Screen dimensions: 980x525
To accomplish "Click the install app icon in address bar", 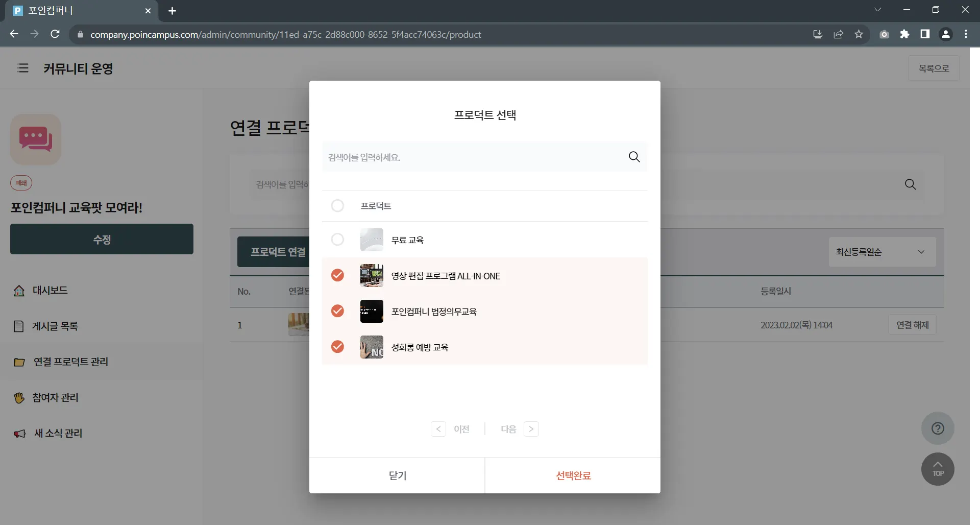I will pos(818,34).
